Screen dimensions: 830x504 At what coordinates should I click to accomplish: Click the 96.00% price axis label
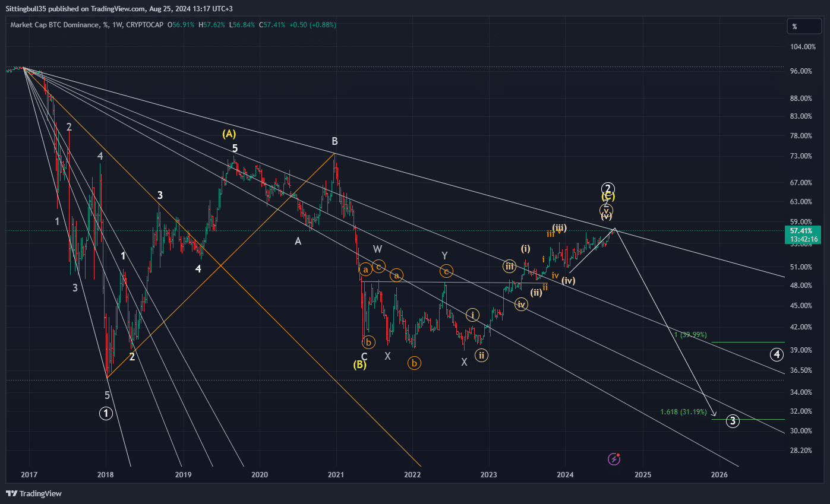(802, 71)
